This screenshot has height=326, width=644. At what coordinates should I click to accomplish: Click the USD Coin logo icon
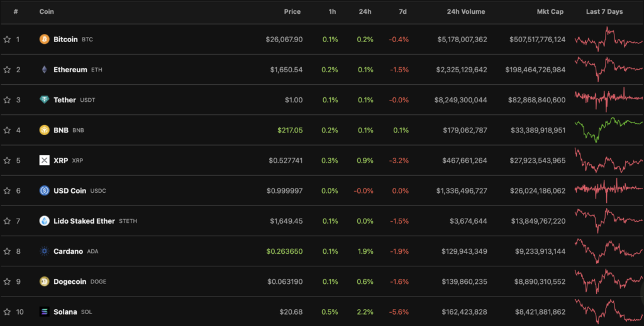click(x=45, y=191)
